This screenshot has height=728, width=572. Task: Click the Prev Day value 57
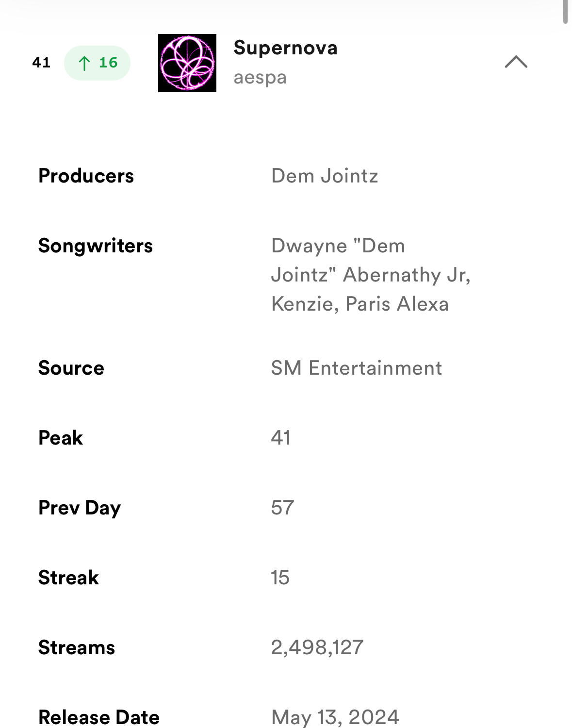tap(282, 508)
